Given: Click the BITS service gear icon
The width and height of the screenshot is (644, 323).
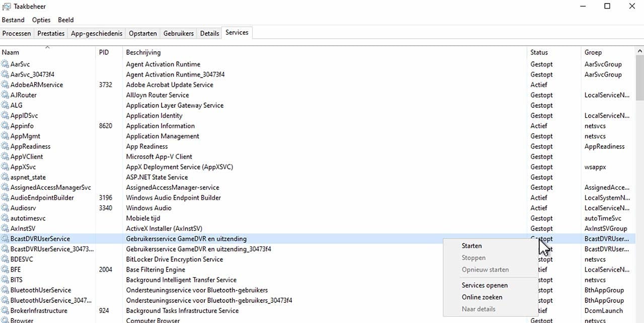Looking at the screenshot, I should [5, 280].
